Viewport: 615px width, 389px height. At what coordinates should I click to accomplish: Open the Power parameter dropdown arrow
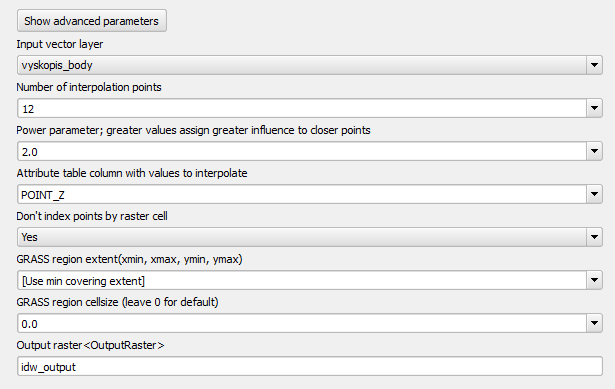coord(594,151)
